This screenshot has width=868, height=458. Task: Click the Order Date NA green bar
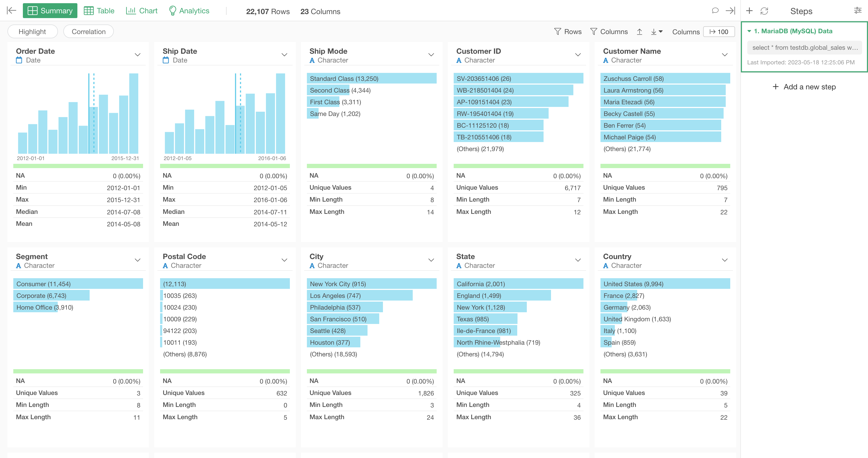(78, 166)
